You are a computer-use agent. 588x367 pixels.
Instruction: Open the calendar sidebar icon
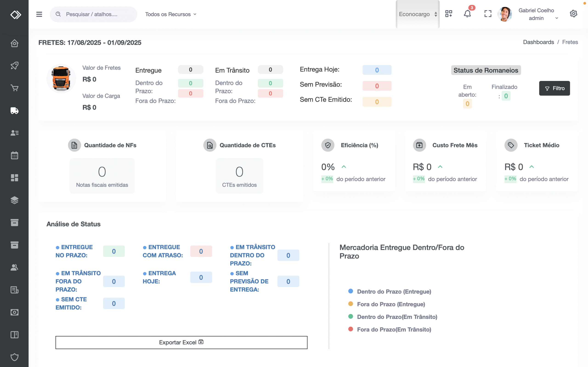[14, 155]
